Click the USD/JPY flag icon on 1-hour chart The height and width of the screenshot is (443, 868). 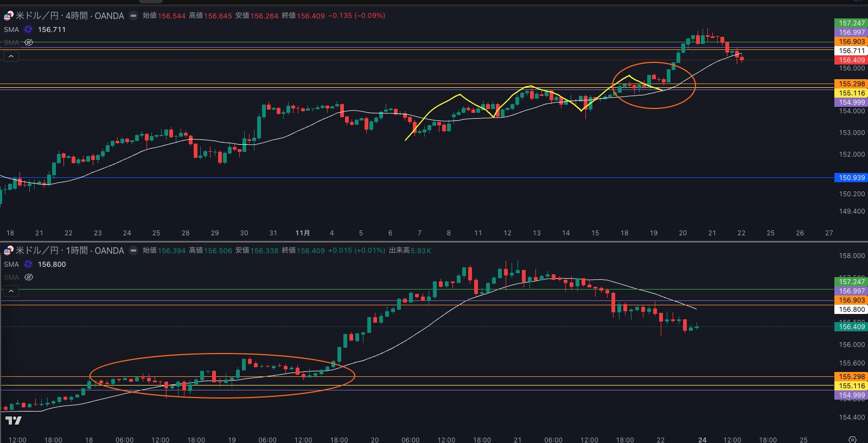click(8, 251)
